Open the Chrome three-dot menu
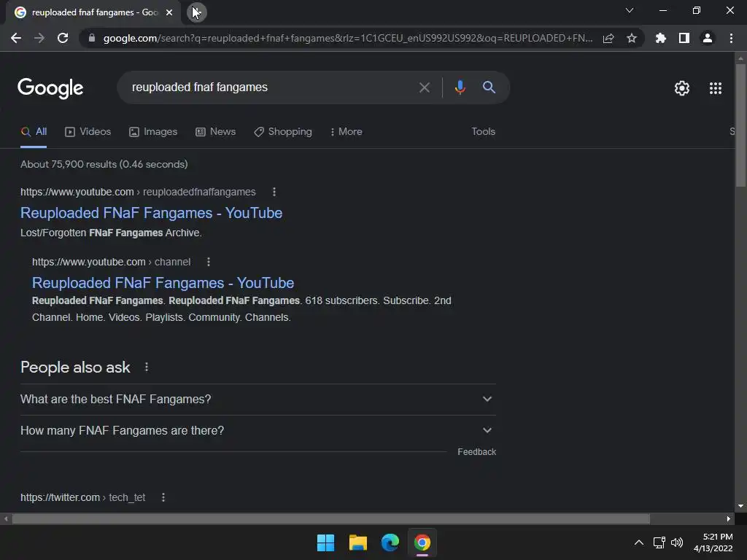747x560 pixels. click(x=731, y=38)
